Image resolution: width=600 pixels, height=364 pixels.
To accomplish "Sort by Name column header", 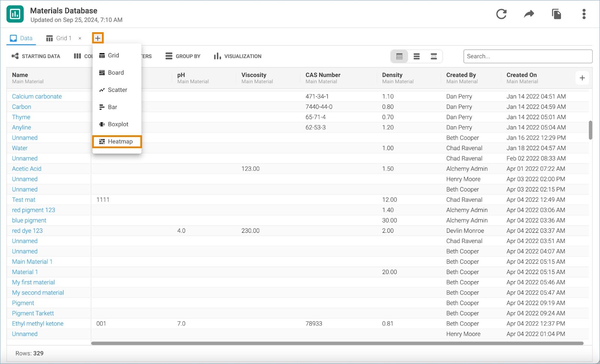I will [x=20, y=75].
